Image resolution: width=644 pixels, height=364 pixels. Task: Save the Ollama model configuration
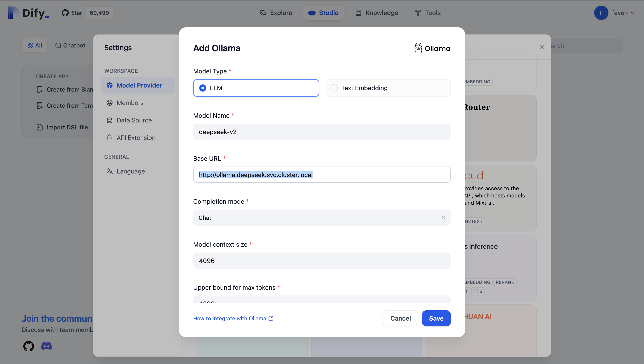(x=436, y=318)
